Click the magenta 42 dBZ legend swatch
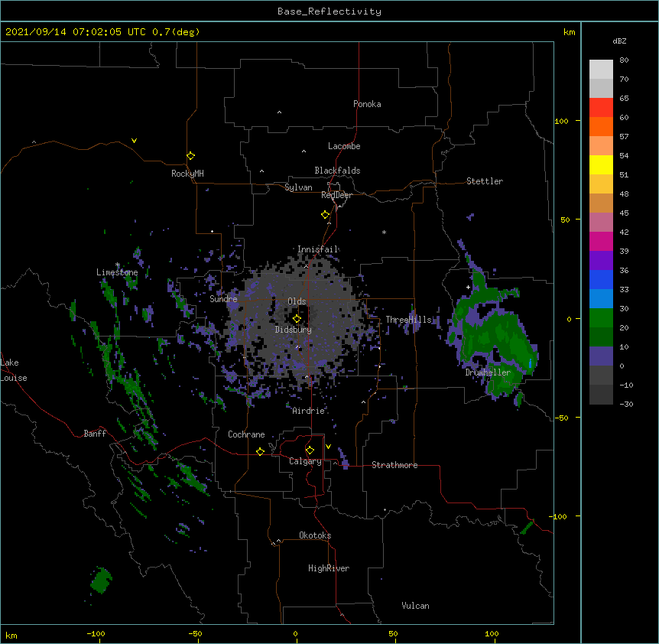659x644 pixels. tap(601, 241)
